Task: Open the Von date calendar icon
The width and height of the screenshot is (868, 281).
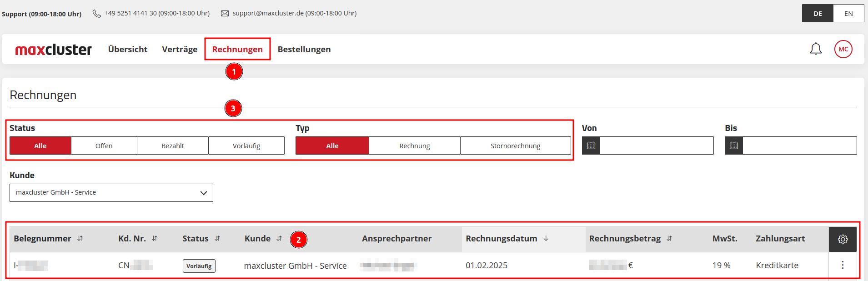Action: point(591,146)
